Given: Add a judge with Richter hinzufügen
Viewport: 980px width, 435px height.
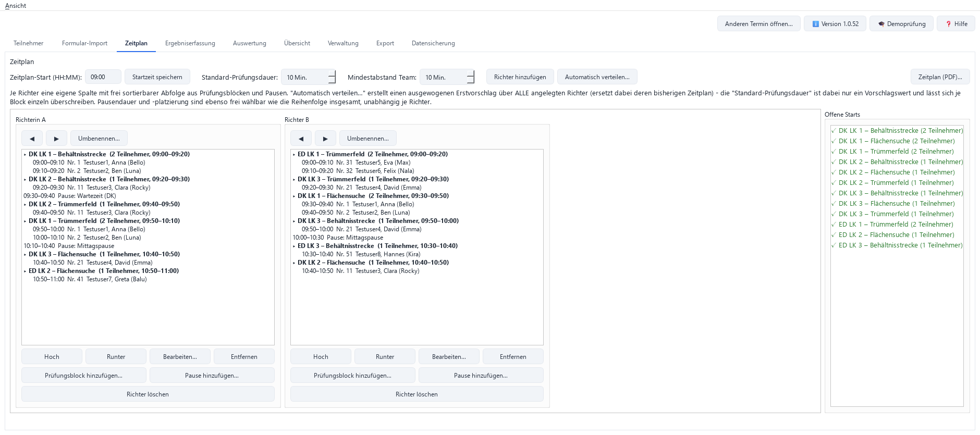Looking at the screenshot, I should coord(520,77).
